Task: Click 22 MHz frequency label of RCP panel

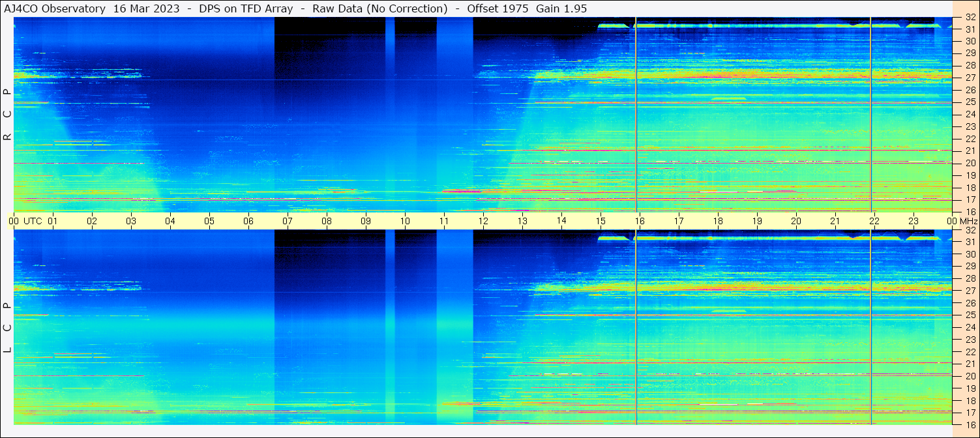Action: tap(970, 139)
